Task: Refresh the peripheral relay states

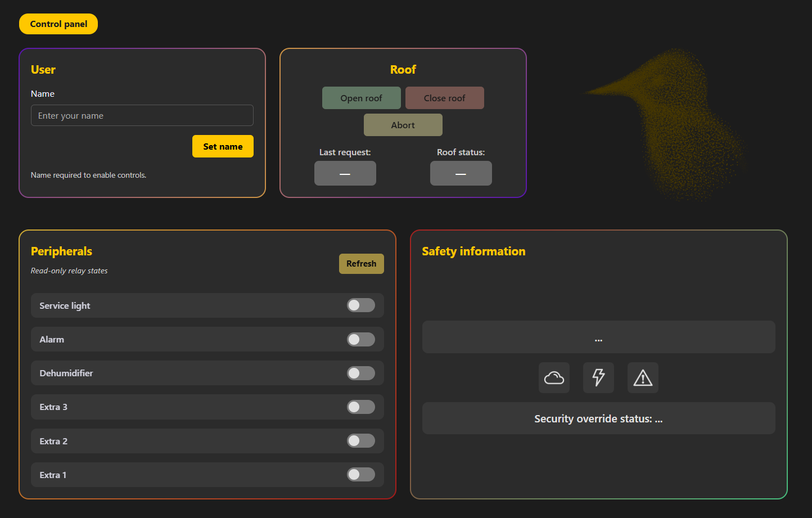Action: pyautogui.click(x=362, y=263)
